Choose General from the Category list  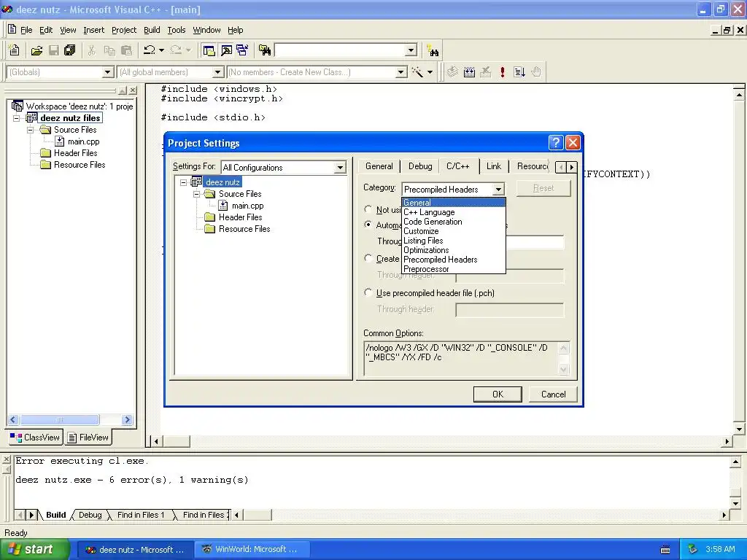[x=454, y=203]
